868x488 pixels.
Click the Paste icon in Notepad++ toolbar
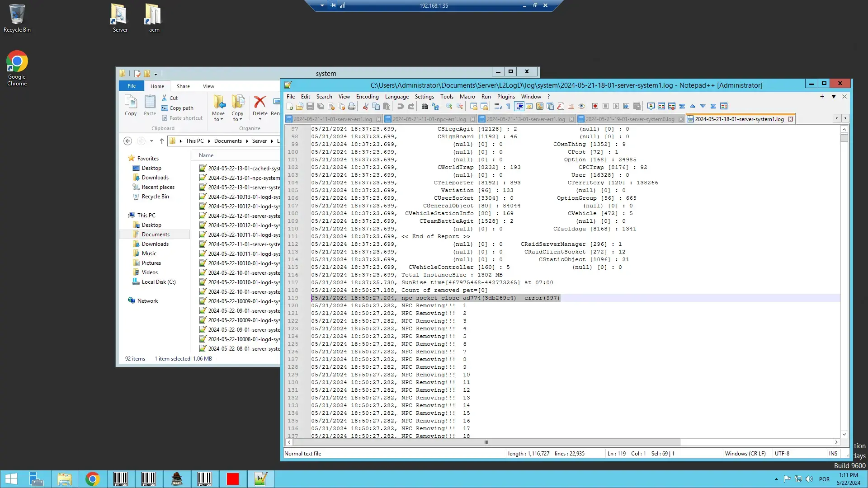(x=387, y=106)
